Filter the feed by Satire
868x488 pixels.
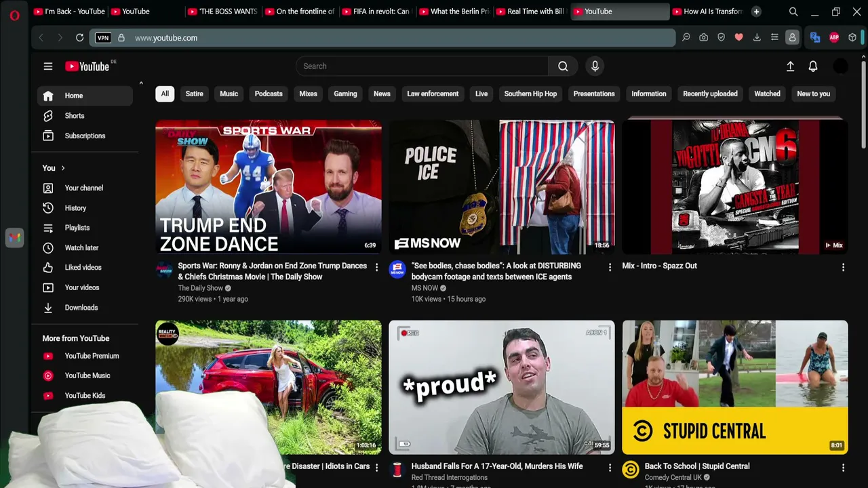click(195, 94)
